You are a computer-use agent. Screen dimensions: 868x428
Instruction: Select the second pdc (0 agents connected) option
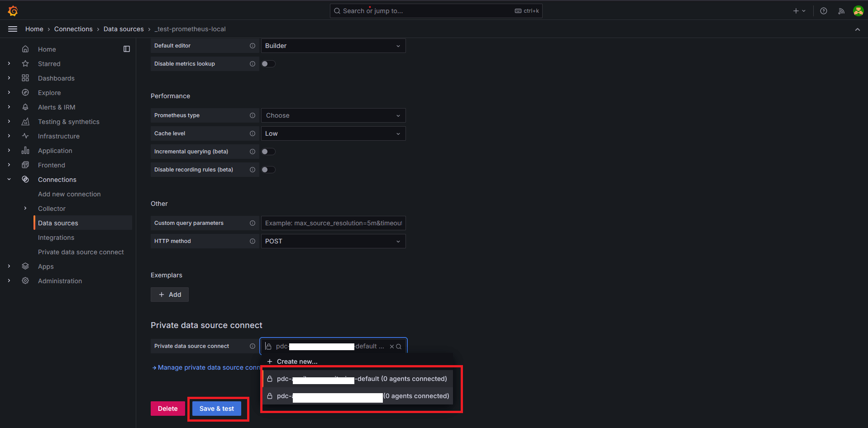[358, 396]
